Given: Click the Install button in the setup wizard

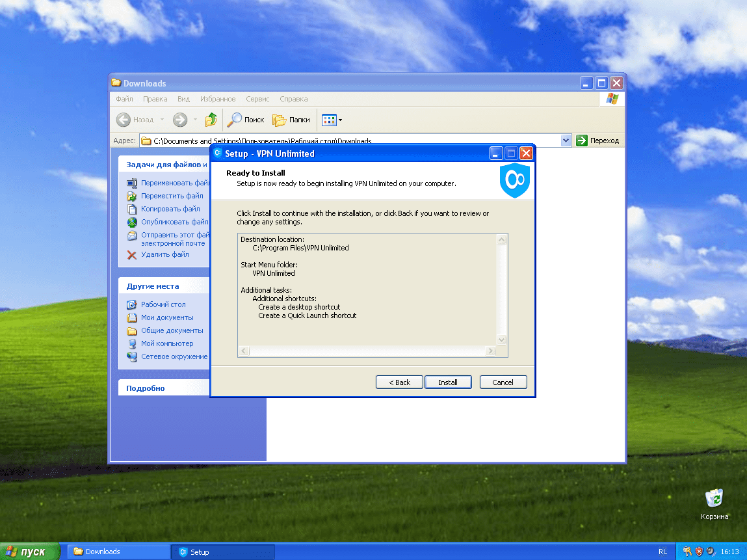Looking at the screenshot, I should 448,382.
